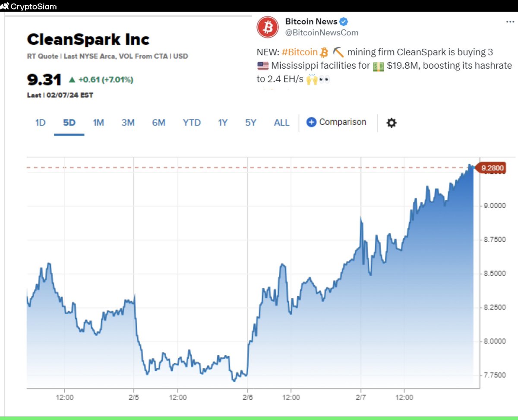Switch to the 3M range
This screenshot has width=518, height=420.
pos(128,123)
